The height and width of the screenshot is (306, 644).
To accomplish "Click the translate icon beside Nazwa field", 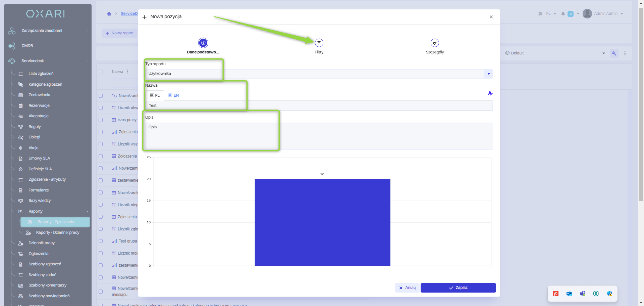I will (x=490, y=93).
